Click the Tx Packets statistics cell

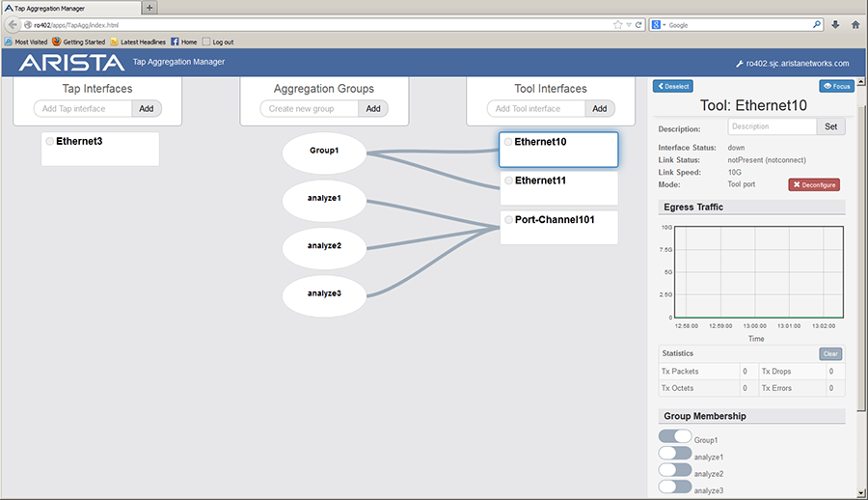700,372
